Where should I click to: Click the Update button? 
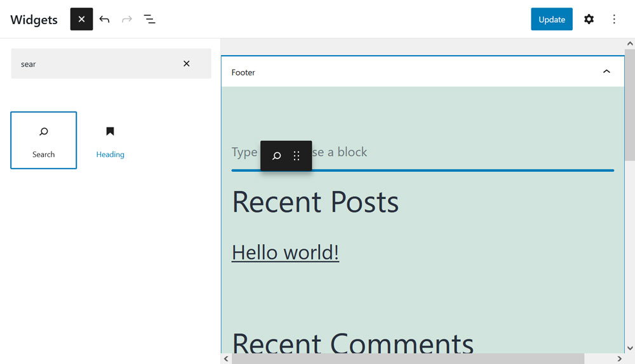(x=552, y=19)
